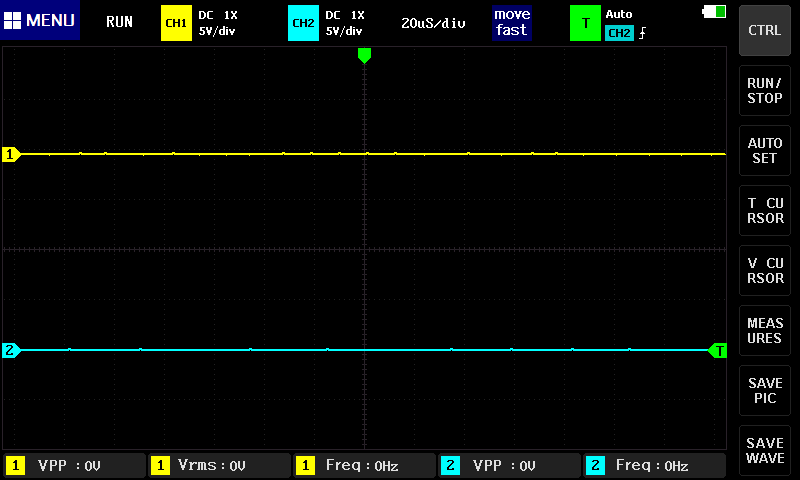Open the MENU grid icon
The width and height of the screenshot is (800, 480).
pos(14,21)
